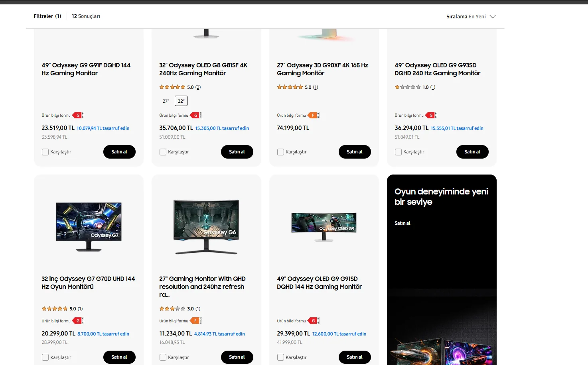This screenshot has width=588, height=365.
Task: Click the 4.814,93 TL tasarruf edin savings text
Action: point(219,334)
